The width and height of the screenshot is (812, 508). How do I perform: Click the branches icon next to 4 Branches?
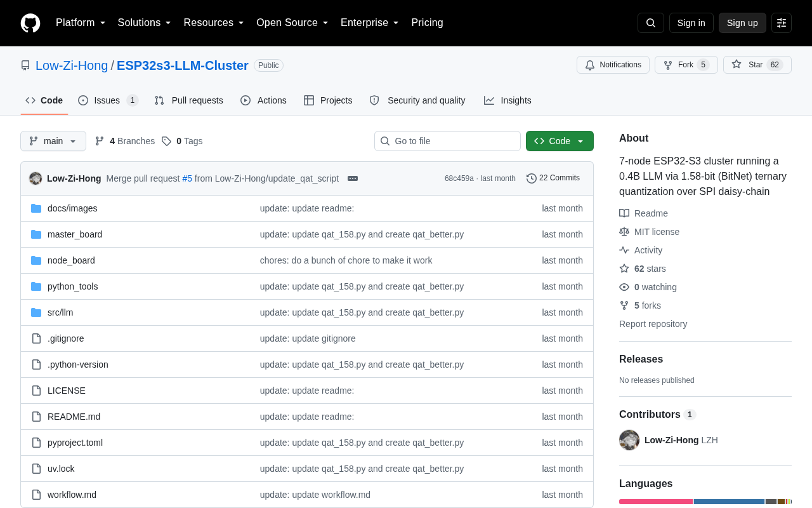(100, 141)
